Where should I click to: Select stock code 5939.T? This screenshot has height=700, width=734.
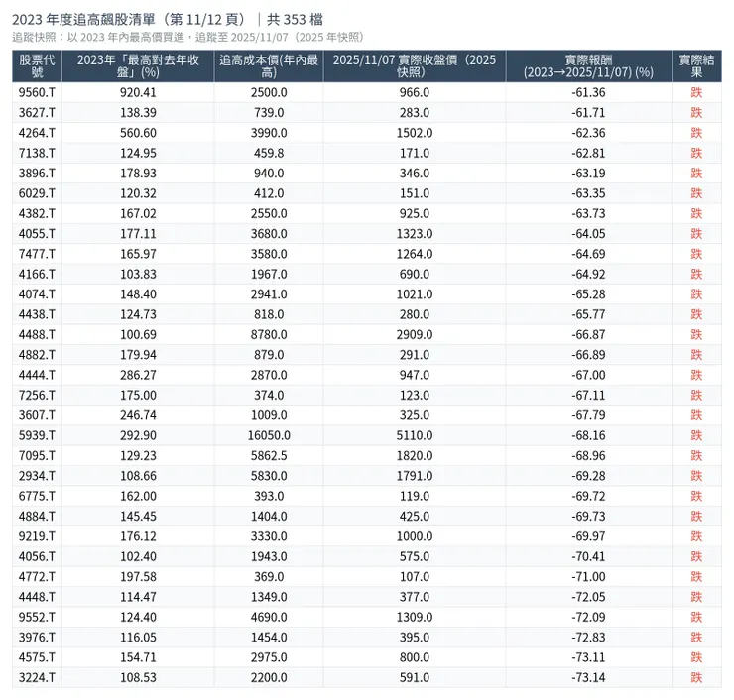click(x=37, y=435)
